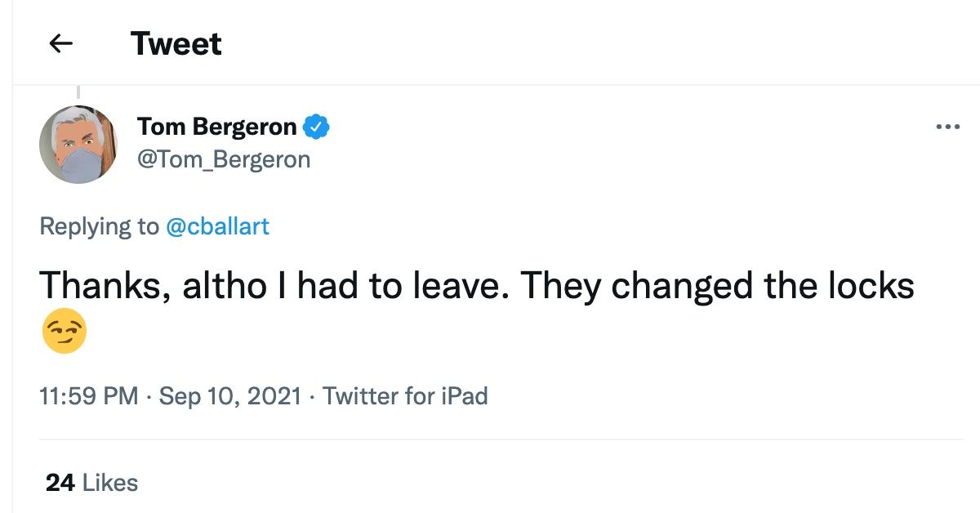Open the tweet options with three-dot icon
Screen dimensions: 980x513
coord(950,126)
